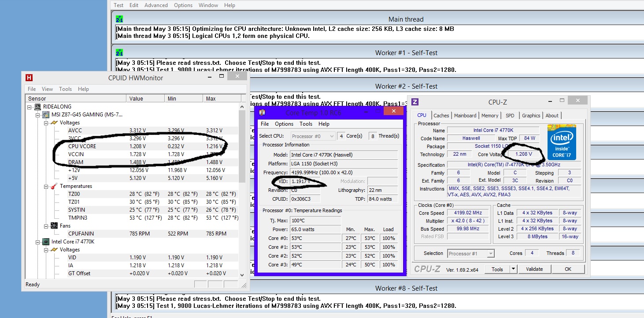
Task: Click the fan icon beside Fans
Action: click(54, 226)
